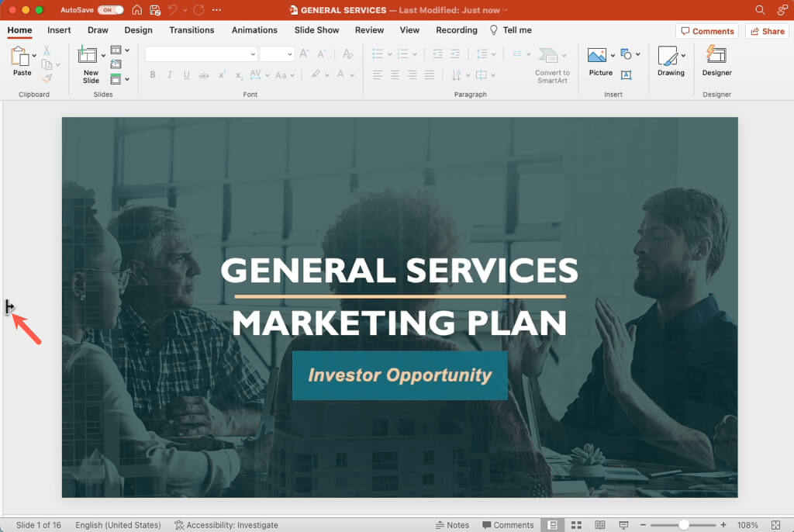The width and height of the screenshot is (794, 532).
Task: Open the Transitions tab
Action: click(x=192, y=30)
